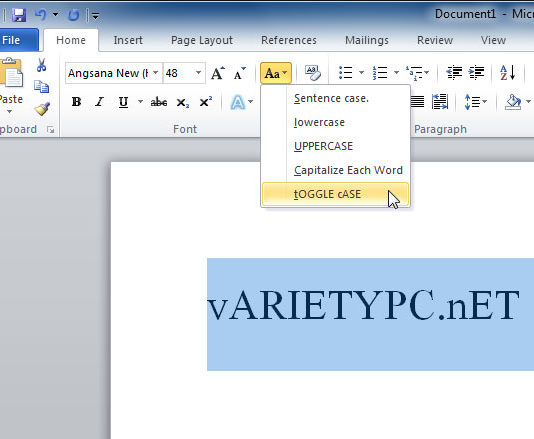
Task: Choose tOGGLE cASE from the menu
Action: click(335, 194)
